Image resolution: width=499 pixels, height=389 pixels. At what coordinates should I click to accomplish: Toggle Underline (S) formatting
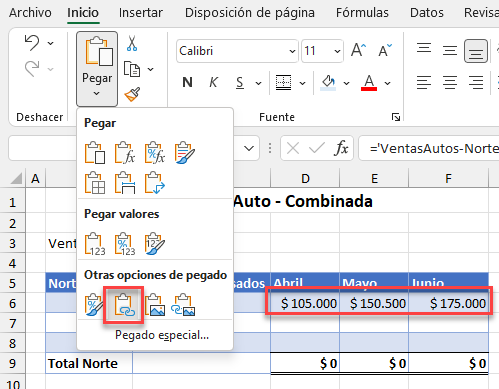pos(240,82)
